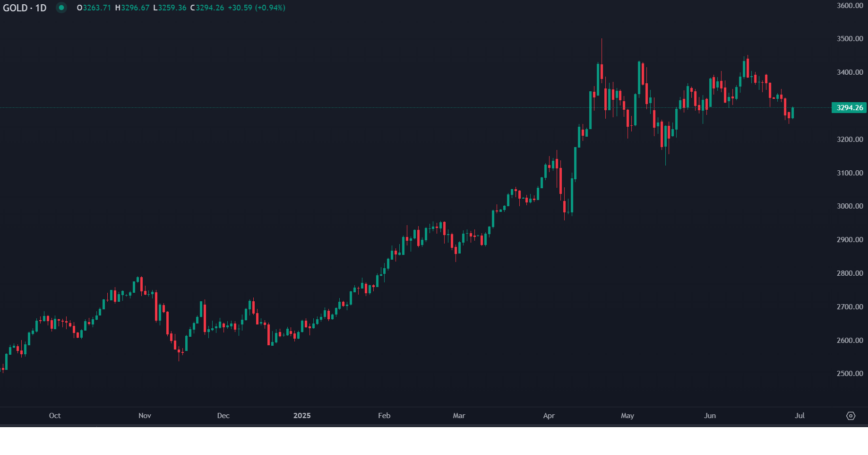Click the most recent green candlestick
The height and width of the screenshot is (455, 868).
(x=792, y=113)
